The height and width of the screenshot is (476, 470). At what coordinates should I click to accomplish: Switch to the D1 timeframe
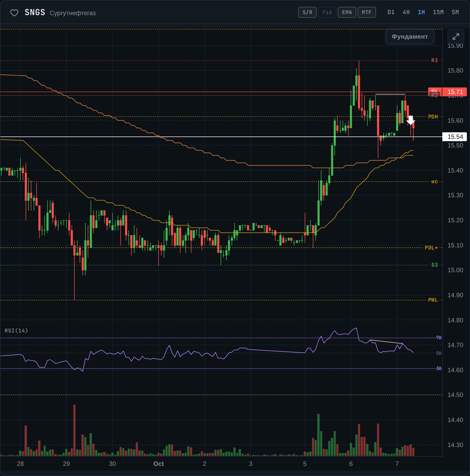click(391, 12)
